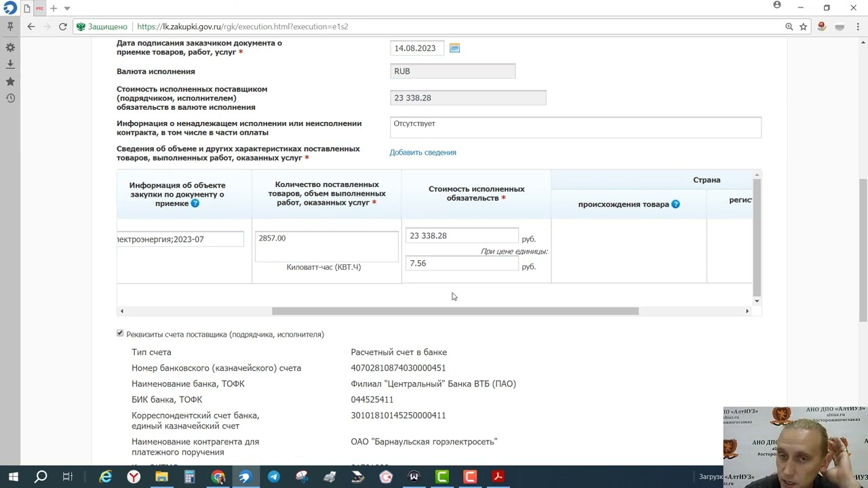Open a new tab with plus icon
This screenshot has width=868, height=488.
[53, 8]
